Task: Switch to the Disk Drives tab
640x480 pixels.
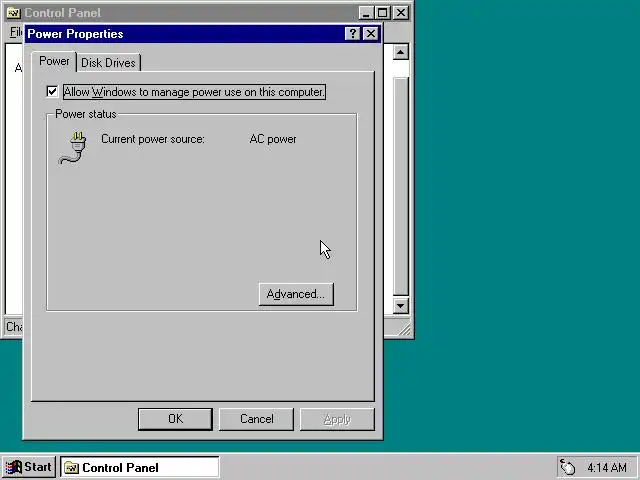Action: point(108,63)
